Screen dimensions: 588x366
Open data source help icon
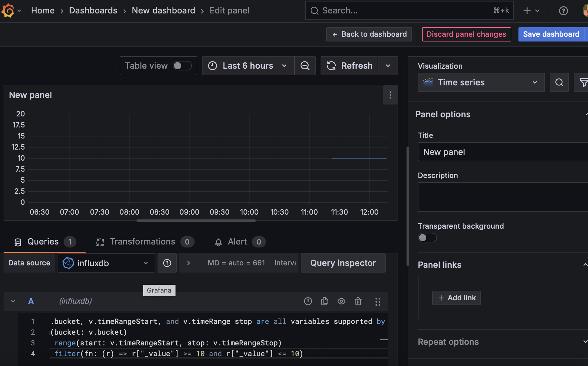click(167, 263)
